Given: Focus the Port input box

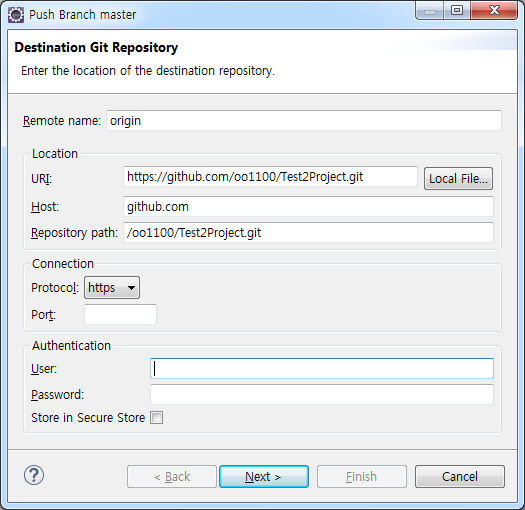Looking at the screenshot, I should click(120, 314).
